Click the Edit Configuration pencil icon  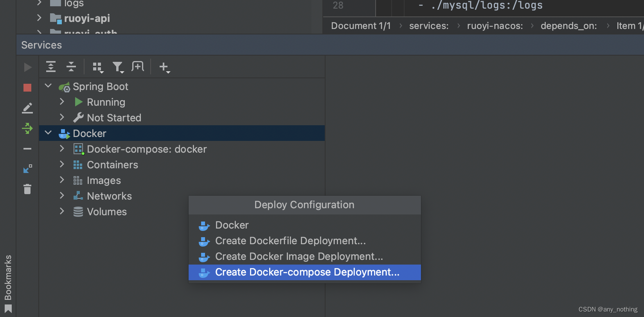click(27, 108)
